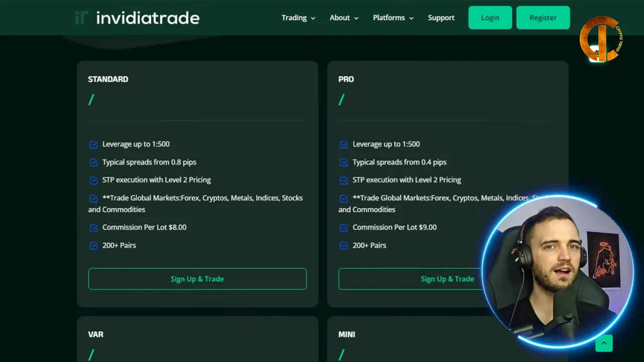This screenshot has height=362, width=644.
Task: Select the STANDARD account heading
Action: pyautogui.click(x=108, y=79)
